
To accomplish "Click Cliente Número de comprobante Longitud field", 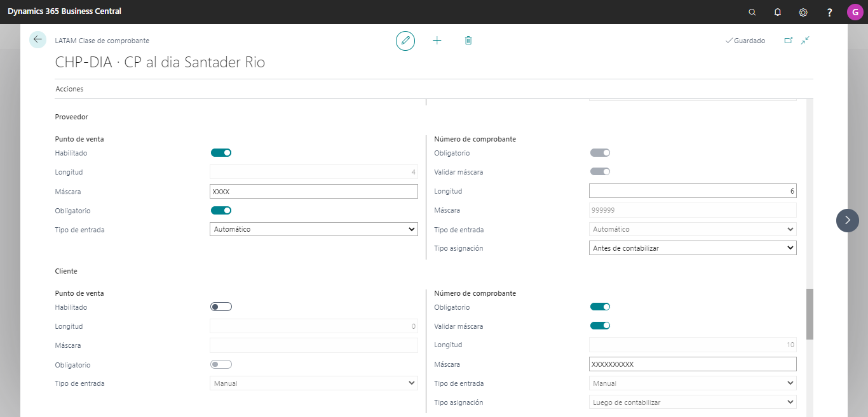I will [x=693, y=345].
